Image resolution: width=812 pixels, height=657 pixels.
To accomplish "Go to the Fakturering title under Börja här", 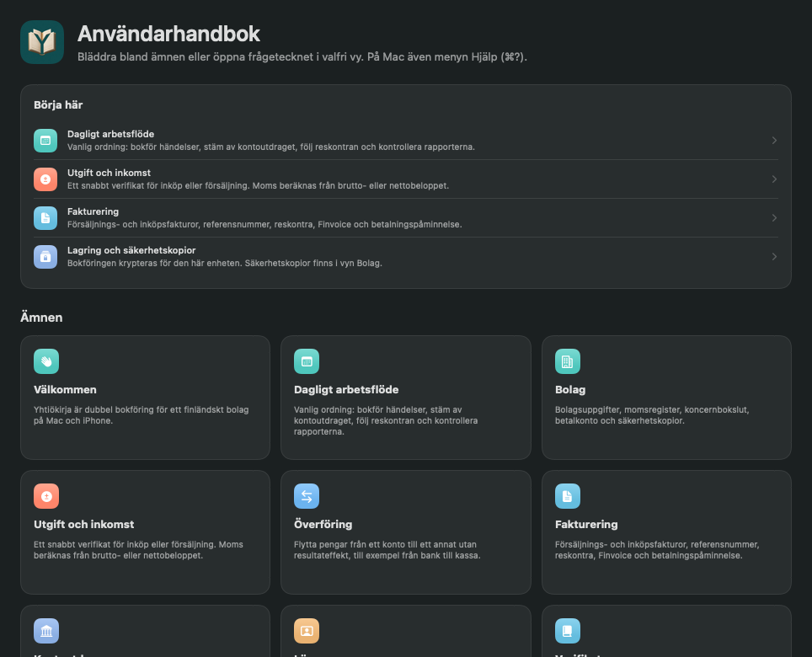I will tap(93, 211).
